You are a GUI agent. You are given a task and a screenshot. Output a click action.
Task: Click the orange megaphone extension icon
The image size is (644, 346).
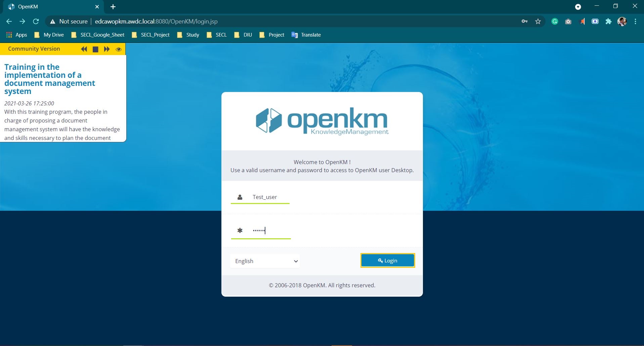[582, 21]
